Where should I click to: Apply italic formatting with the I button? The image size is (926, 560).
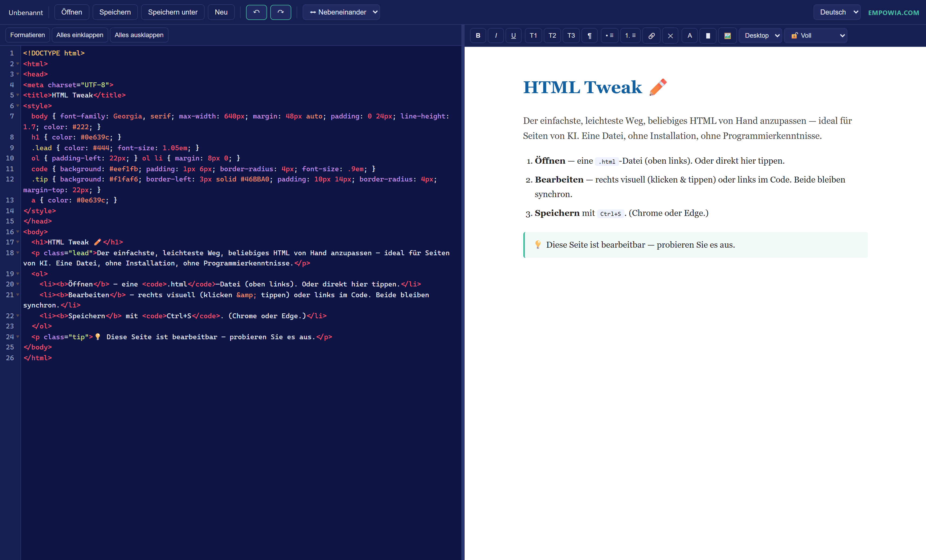(x=496, y=35)
